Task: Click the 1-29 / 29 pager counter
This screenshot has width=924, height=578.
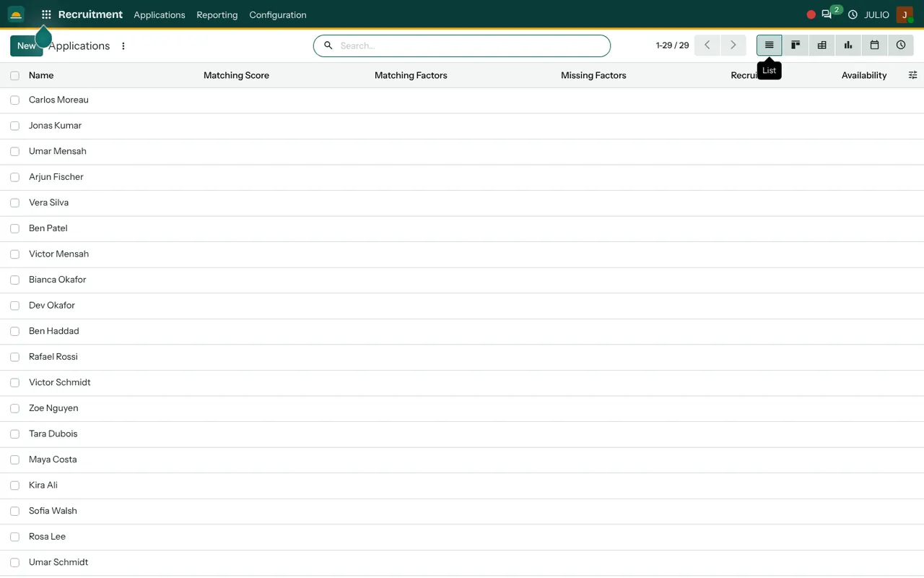Action: coord(672,45)
